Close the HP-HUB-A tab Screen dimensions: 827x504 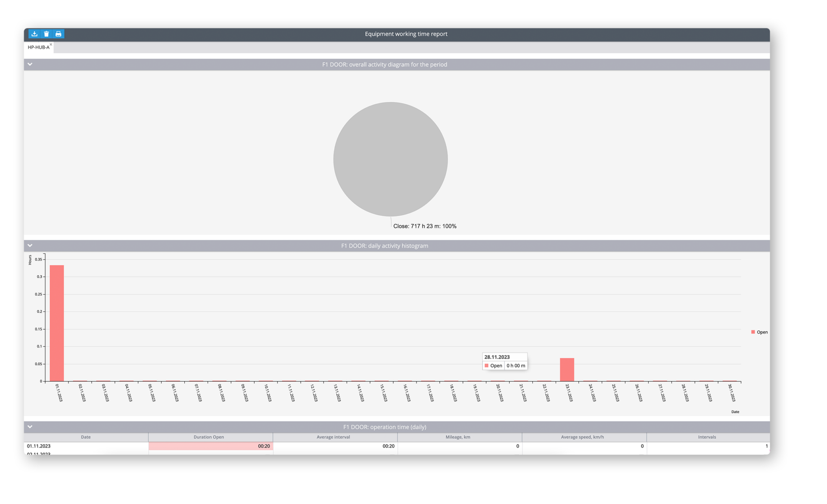51,44
